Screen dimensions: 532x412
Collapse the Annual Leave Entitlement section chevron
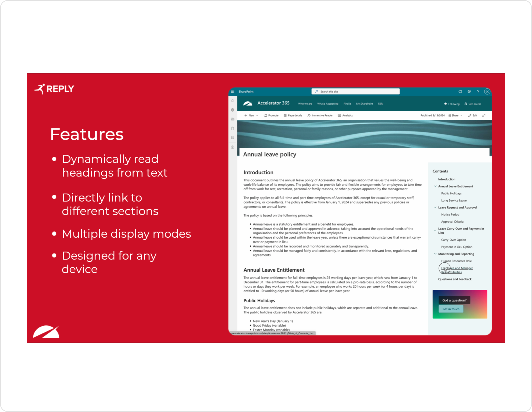click(x=435, y=186)
